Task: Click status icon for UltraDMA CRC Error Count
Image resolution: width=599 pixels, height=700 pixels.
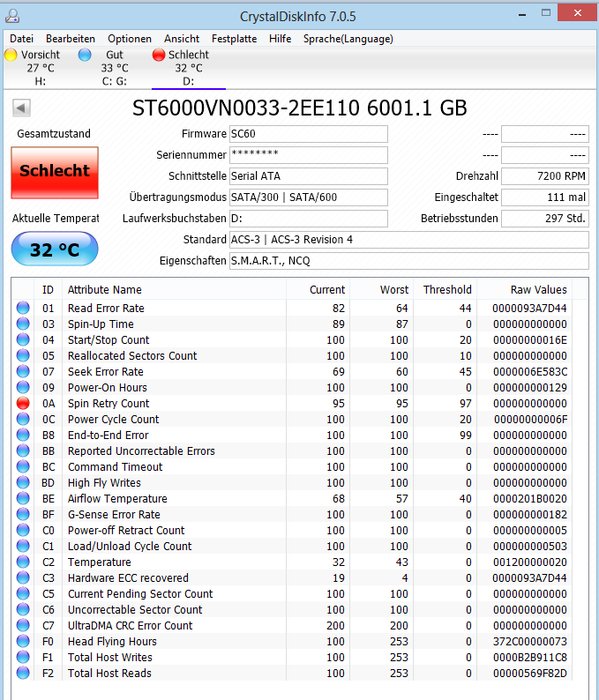Action: (x=23, y=625)
